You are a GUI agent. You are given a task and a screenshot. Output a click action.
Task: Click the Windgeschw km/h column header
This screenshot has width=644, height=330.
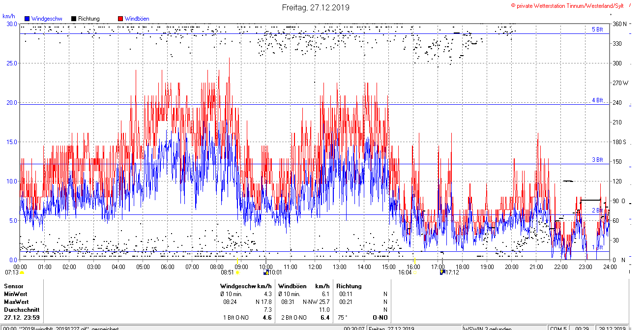click(246, 286)
